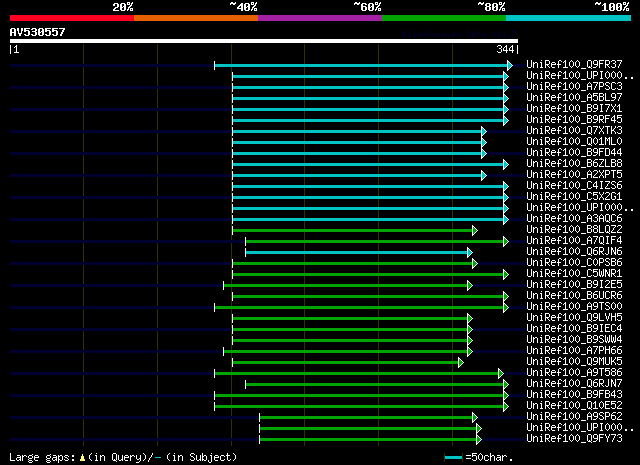
Task: Open hit label UniRef100_C5WNR1
Action: pos(574,273)
